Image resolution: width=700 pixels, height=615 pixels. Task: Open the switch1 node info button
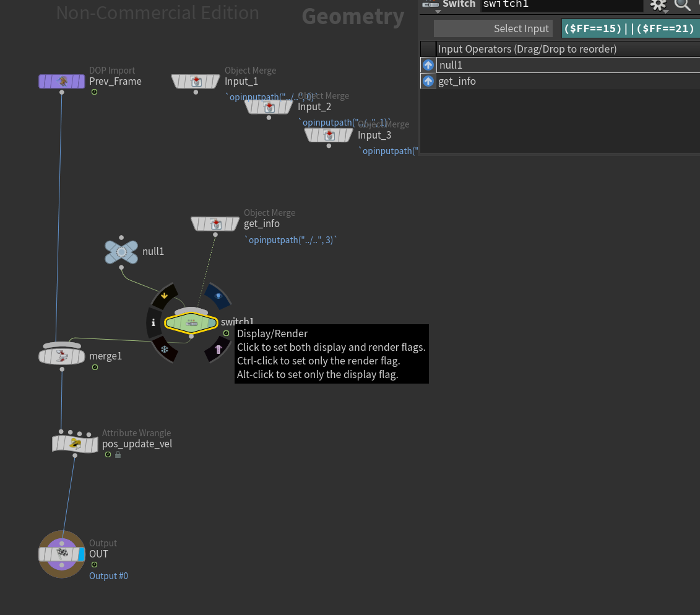point(153,322)
